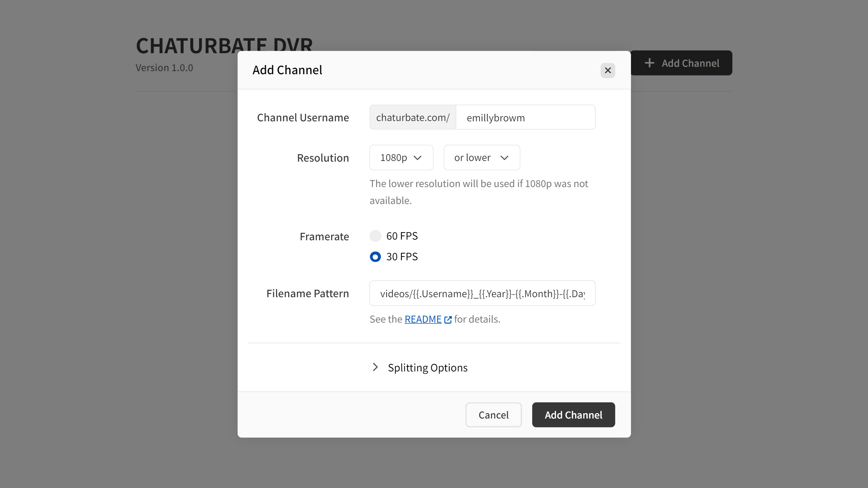Expand the Splitting Options section
The image size is (868, 488).
click(427, 368)
